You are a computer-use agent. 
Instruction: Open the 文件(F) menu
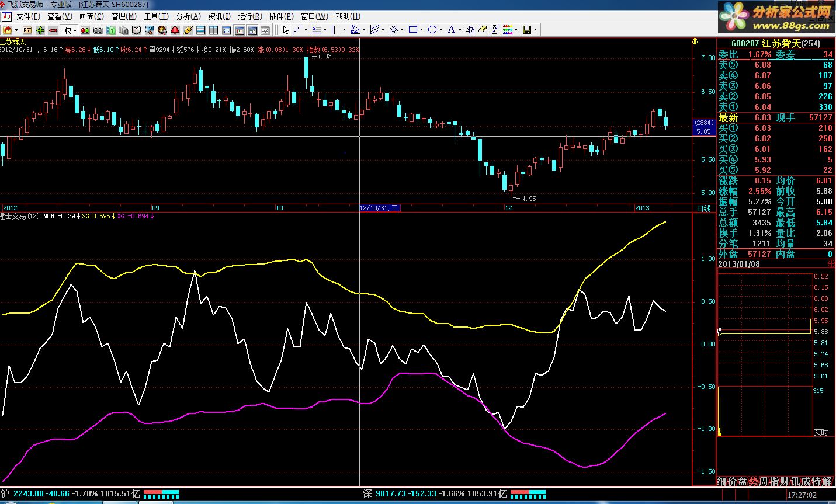pos(28,16)
